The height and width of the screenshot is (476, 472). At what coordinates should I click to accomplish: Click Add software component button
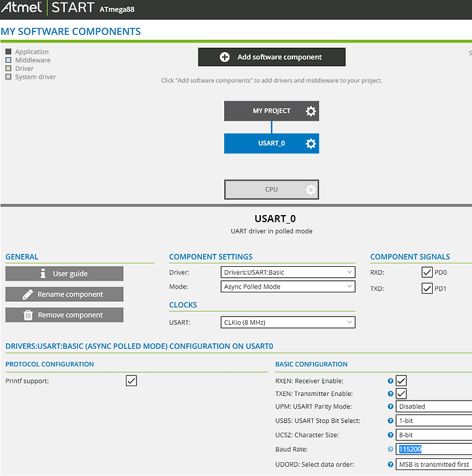tap(271, 57)
